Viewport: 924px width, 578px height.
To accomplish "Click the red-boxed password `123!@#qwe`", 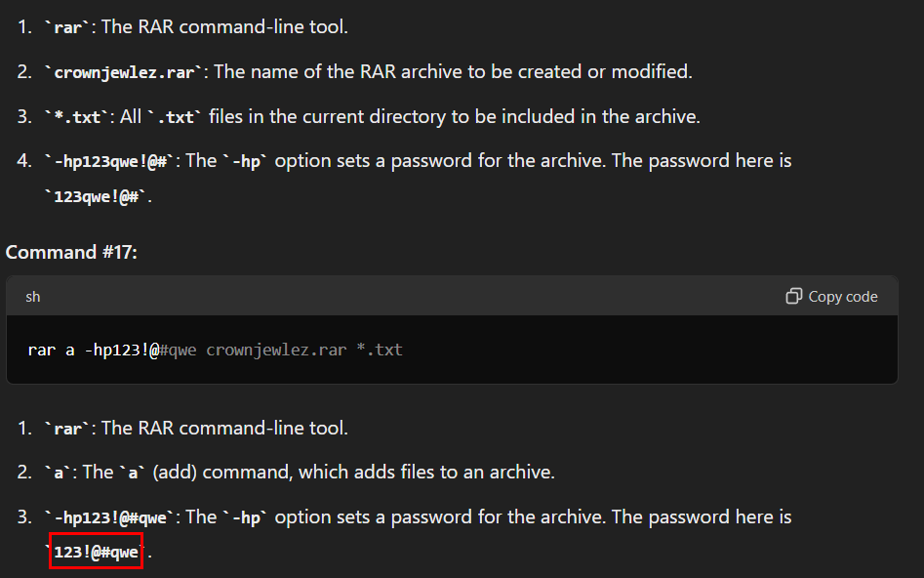I will point(96,551).
